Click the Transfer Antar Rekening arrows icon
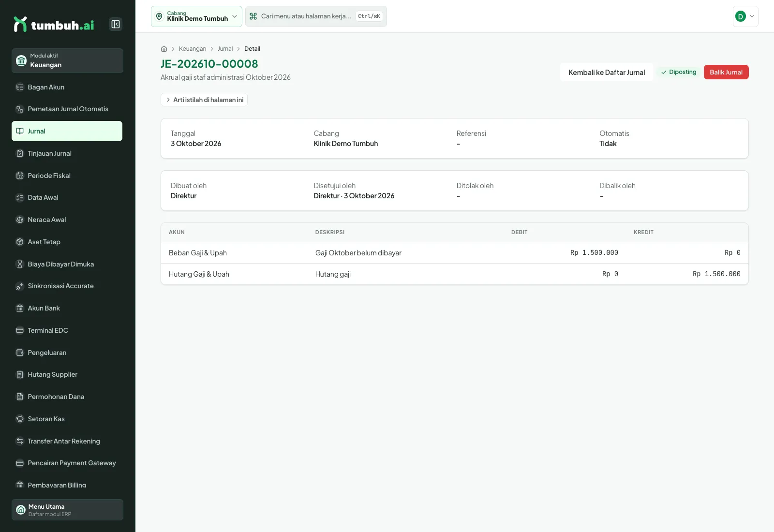This screenshot has width=774, height=532. point(20,441)
